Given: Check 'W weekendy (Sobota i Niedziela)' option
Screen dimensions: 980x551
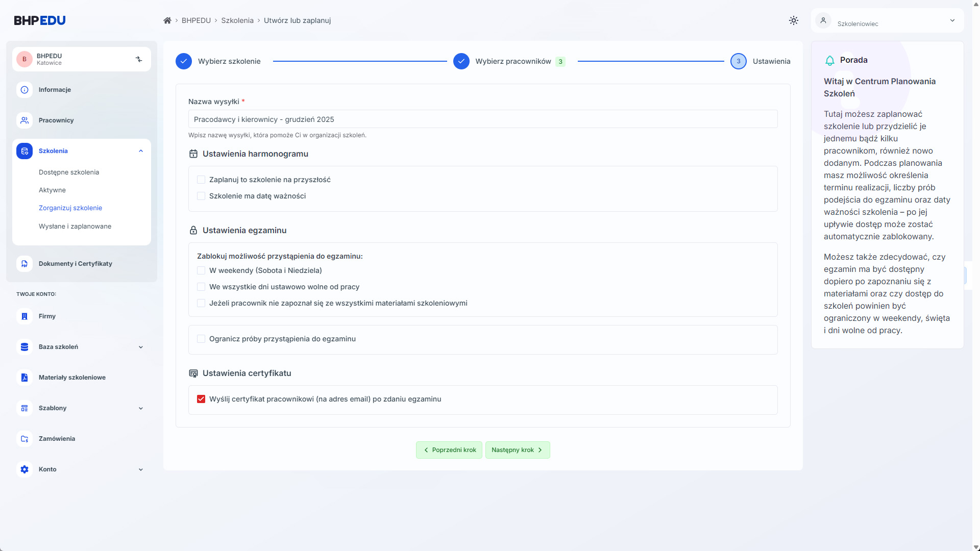Looking at the screenshot, I should point(201,270).
